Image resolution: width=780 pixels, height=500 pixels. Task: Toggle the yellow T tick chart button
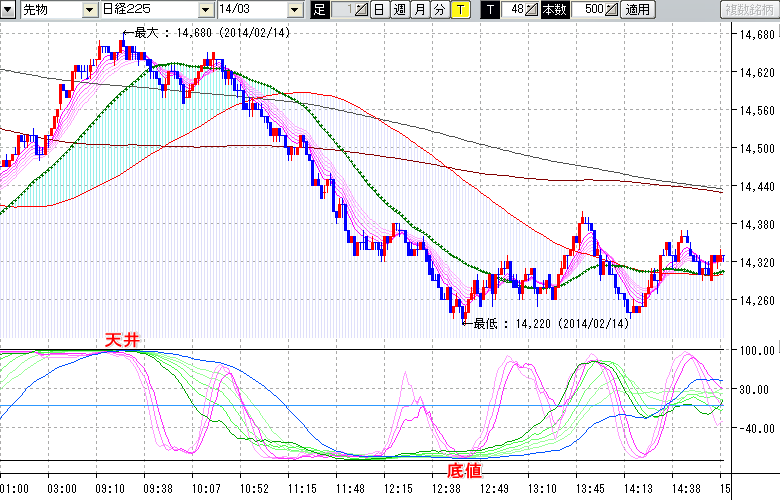459,10
